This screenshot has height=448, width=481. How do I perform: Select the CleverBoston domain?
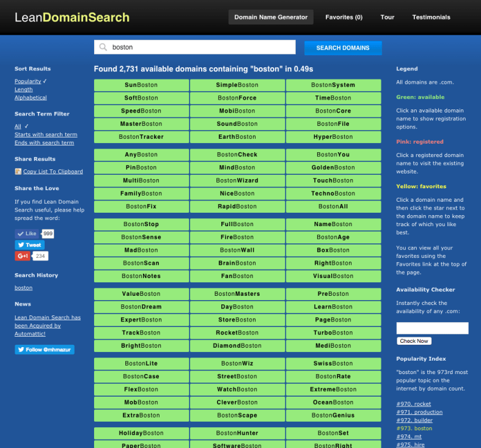point(237,403)
